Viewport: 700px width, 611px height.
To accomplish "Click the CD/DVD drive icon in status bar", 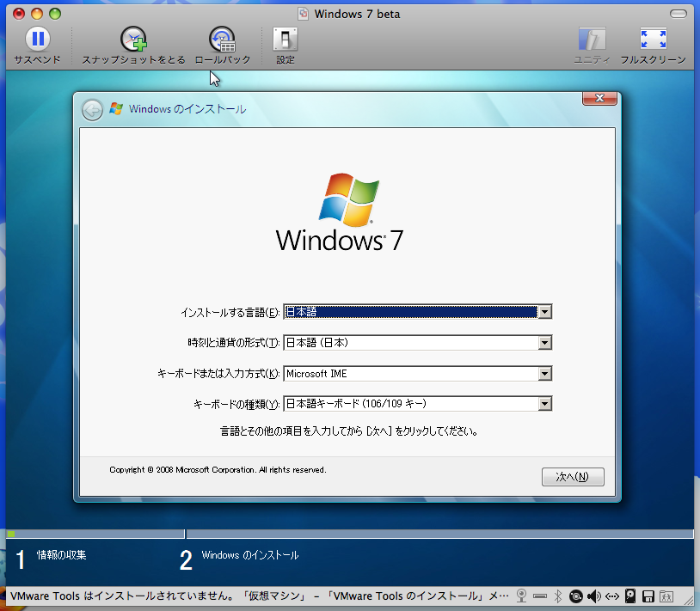I will tap(576, 596).
